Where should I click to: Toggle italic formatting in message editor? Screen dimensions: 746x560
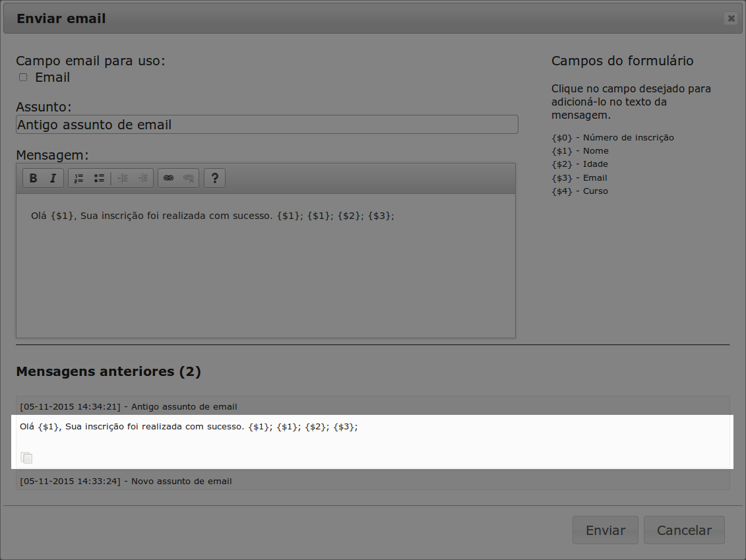pyautogui.click(x=53, y=178)
